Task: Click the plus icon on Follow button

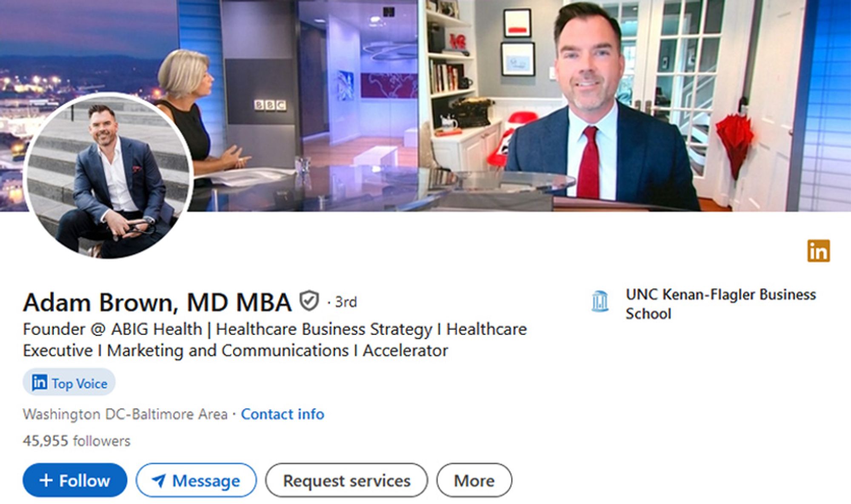Action: [x=46, y=481]
